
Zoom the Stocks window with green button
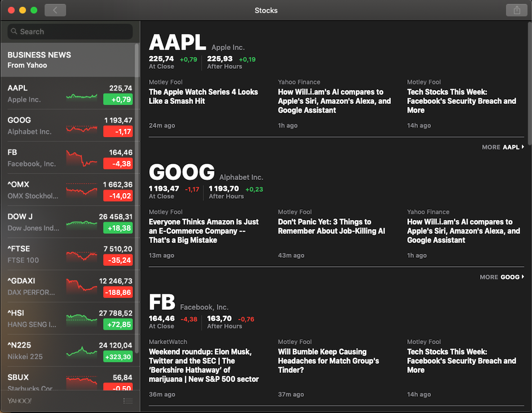pyautogui.click(x=34, y=10)
